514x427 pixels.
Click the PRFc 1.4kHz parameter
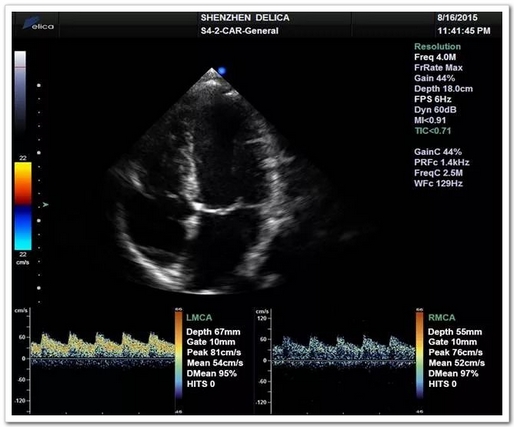[x=442, y=162]
